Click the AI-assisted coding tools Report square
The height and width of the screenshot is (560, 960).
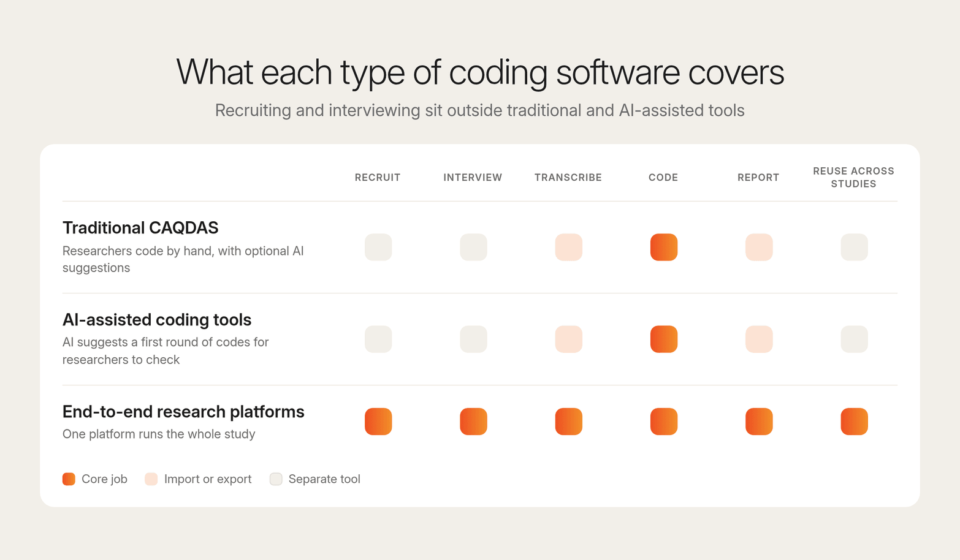(x=759, y=339)
